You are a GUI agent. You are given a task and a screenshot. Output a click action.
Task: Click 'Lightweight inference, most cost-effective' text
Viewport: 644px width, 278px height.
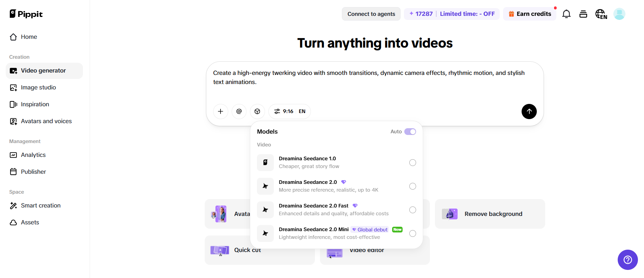coord(329,237)
